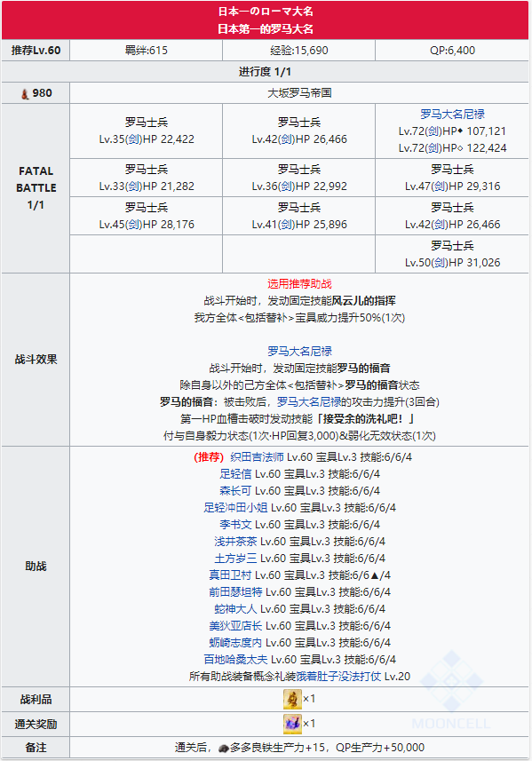This screenshot has height=761, width=532.
Task: Click the AP bottle icon beside 980
Action: (x=25, y=93)
